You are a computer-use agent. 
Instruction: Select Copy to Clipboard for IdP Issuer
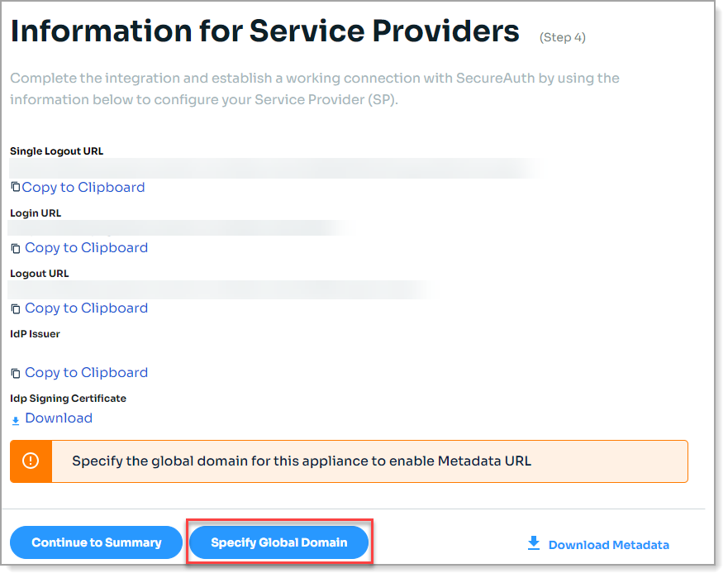(85, 372)
